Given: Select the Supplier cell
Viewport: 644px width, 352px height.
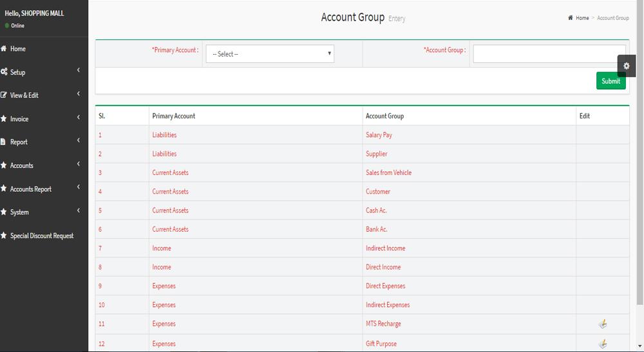Looking at the screenshot, I should click(469, 154).
